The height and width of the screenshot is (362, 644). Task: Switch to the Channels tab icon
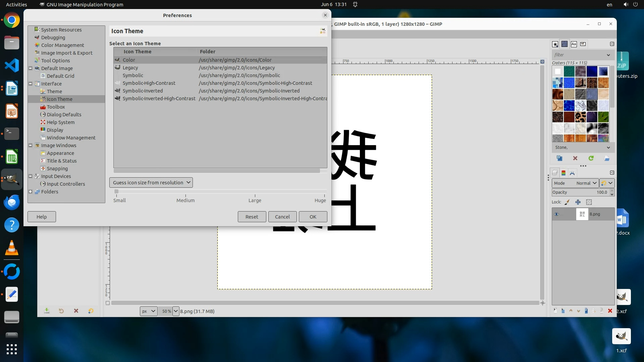click(563, 173)
